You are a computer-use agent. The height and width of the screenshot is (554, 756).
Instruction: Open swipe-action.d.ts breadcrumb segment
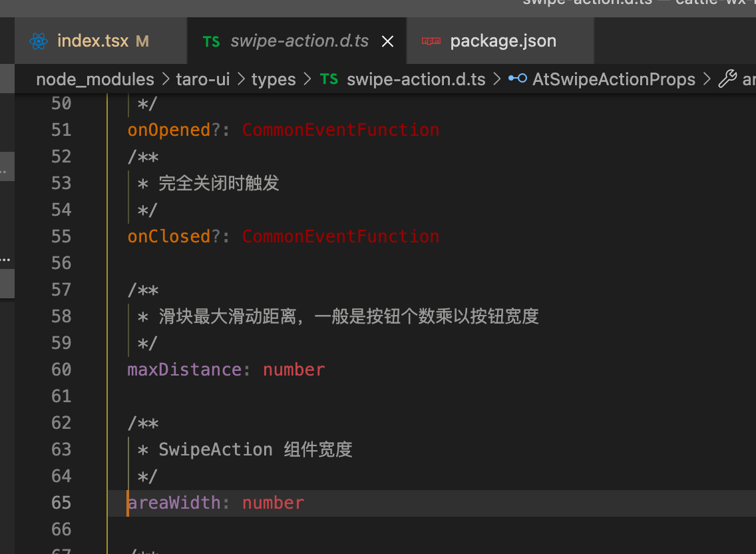click(416, 79)
